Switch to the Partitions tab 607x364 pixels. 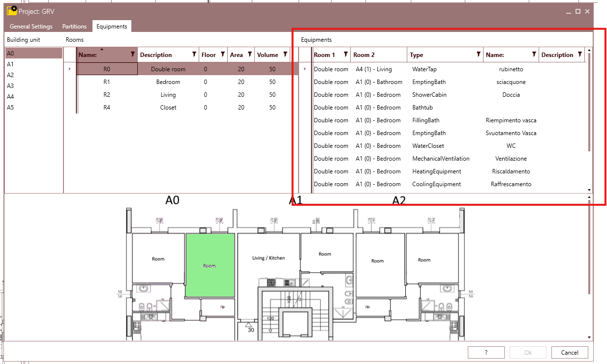[74, 27]
